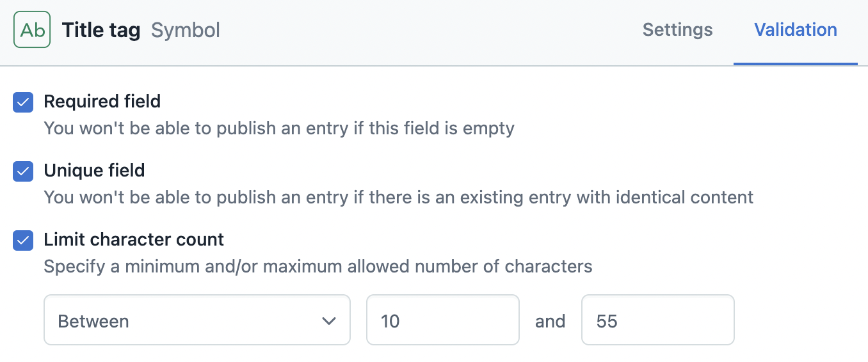Click the 'this field is empty' description
Screen dimensions: 868x362
pos(279,129)
